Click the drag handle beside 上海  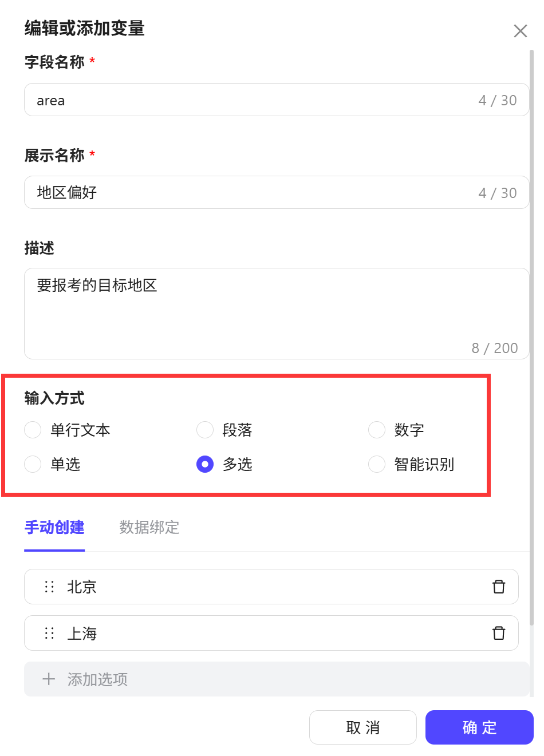(49, 633)
